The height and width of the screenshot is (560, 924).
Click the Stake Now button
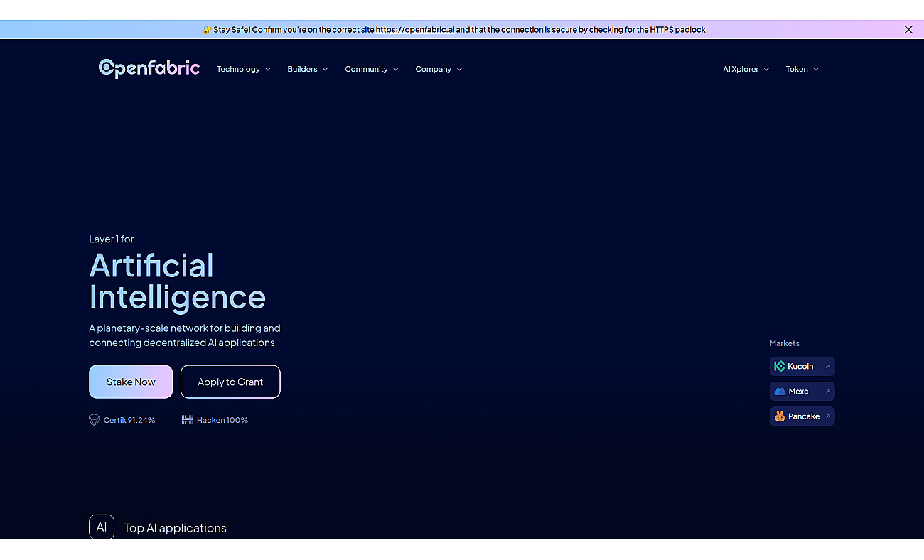131,382
